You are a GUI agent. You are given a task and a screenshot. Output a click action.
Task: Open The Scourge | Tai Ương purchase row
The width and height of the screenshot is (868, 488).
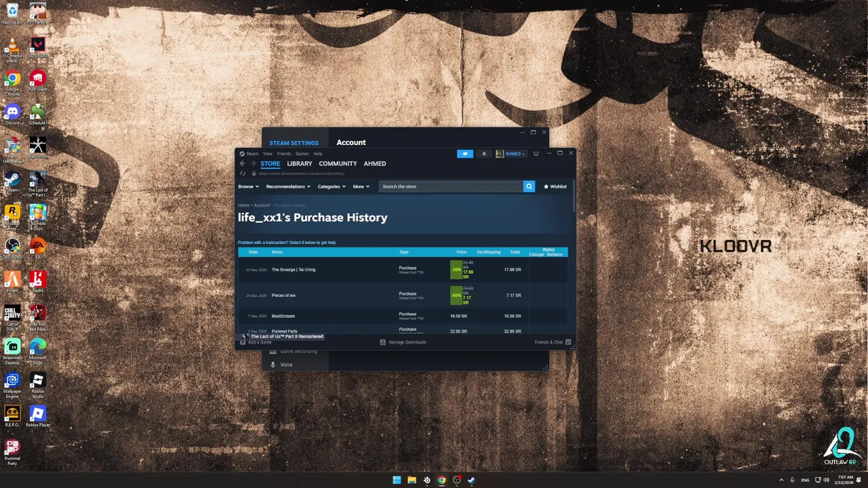(x=403, y=270)
